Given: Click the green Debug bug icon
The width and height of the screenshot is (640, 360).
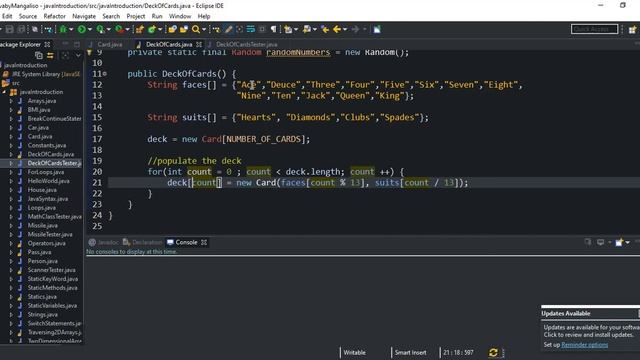Looking at the screenshot, I should click(x=63, y=29).
